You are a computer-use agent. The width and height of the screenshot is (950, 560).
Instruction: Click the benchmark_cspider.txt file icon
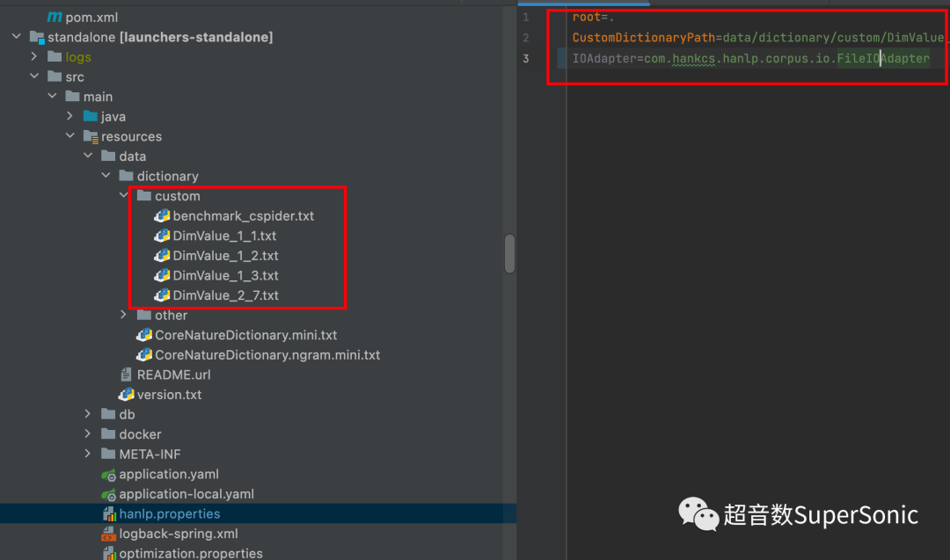(x=162, y=215)
